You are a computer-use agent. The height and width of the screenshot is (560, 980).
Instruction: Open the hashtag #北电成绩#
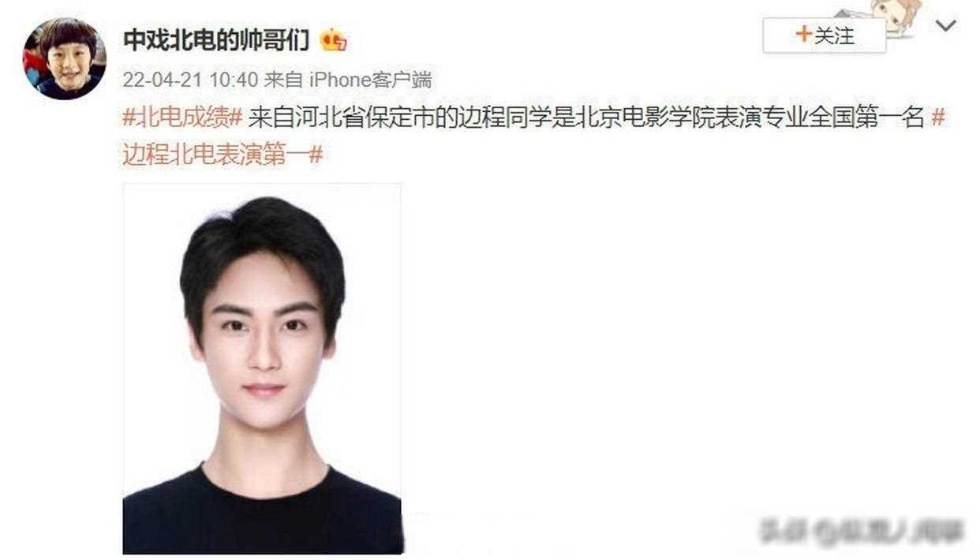pyautogui.click(x=182, y=118)
